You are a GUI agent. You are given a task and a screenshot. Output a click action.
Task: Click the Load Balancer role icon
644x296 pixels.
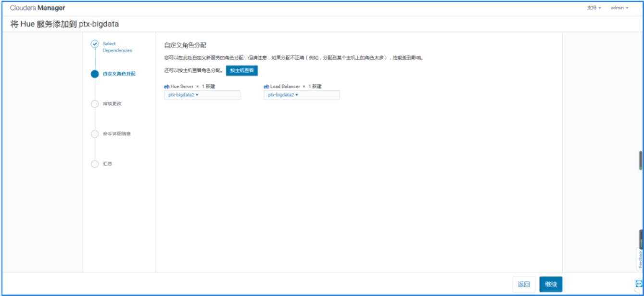pyautogui.click(x=266, y=87)
